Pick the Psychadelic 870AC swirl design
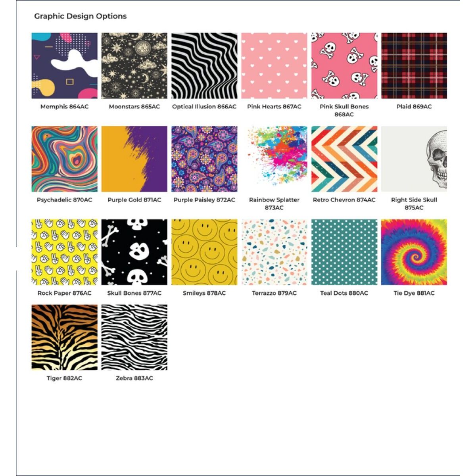The height and width of the screenshot is (476, 476). pos(65,159)
